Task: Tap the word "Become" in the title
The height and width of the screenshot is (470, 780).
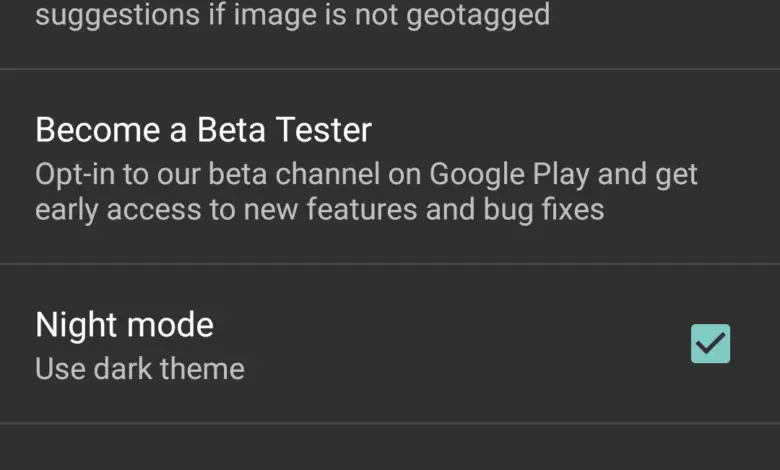Action: (x=97, y=130)
